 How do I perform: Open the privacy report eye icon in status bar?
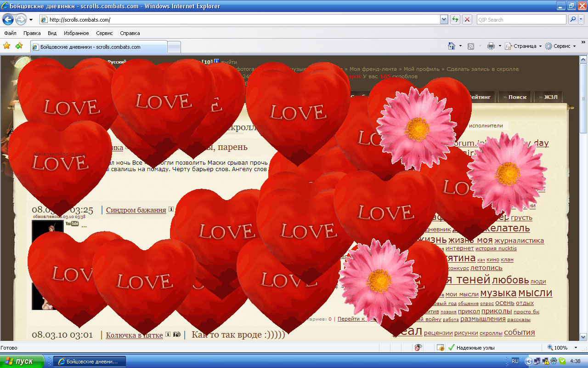click(418, 348)
